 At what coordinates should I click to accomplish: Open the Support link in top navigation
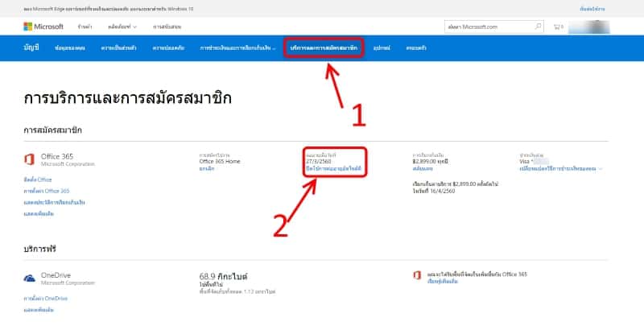click(167, 27)
